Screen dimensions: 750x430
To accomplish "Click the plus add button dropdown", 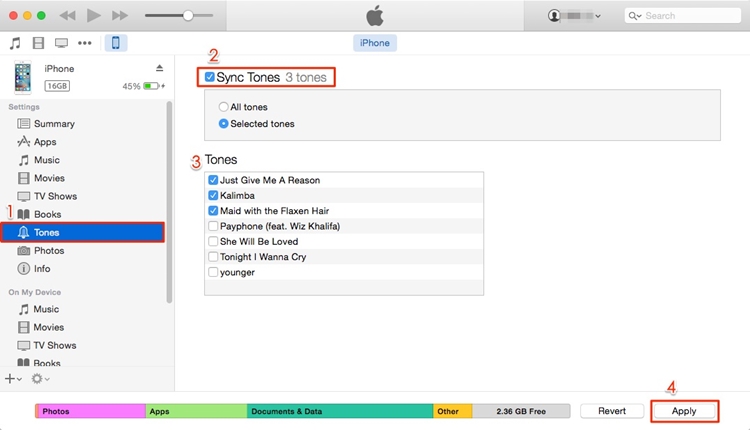I will 13,379.
